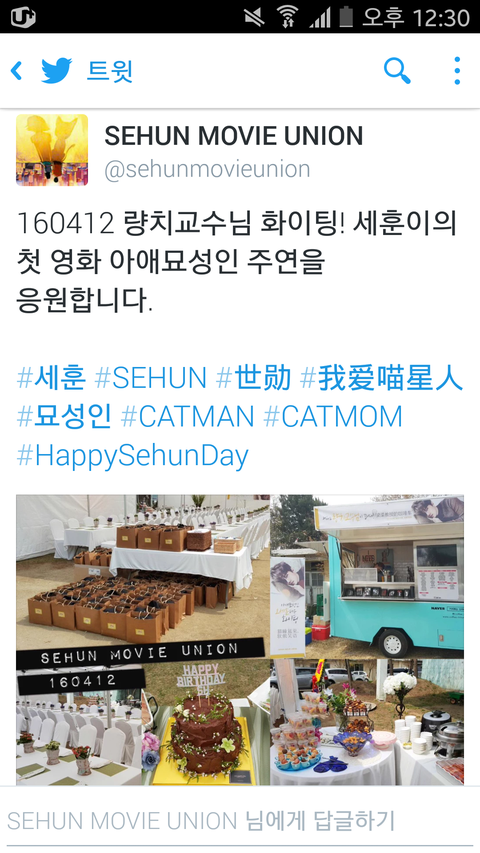Open the @sehunmovieunion handle
Viewport: 480px width, 853px height.
point(207,169)
